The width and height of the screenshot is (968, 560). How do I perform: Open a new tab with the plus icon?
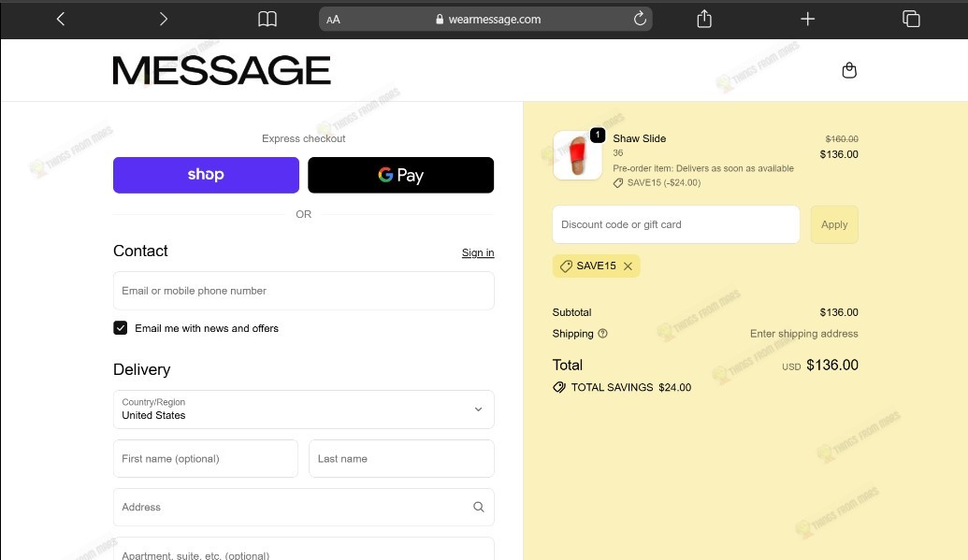coord(807,19)
